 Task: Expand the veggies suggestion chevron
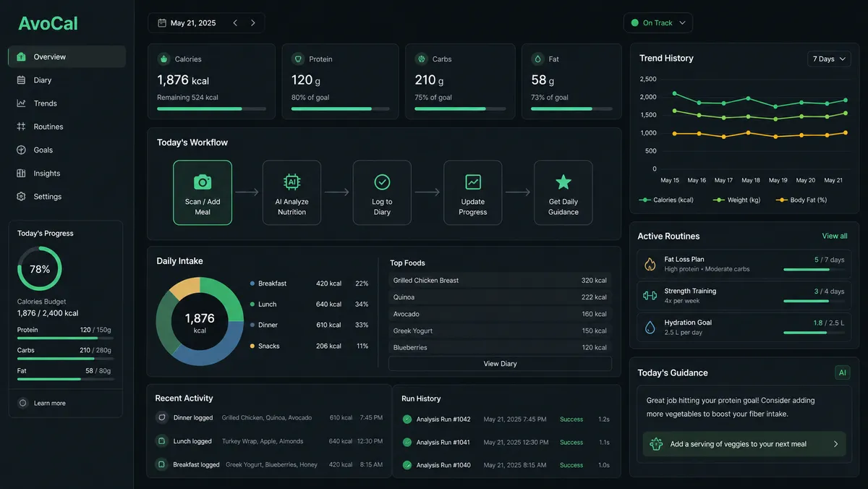[835, 444]
